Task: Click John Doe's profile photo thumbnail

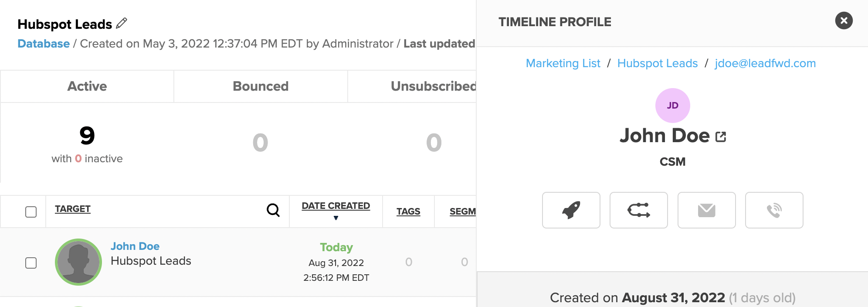Action: [78, 262]
